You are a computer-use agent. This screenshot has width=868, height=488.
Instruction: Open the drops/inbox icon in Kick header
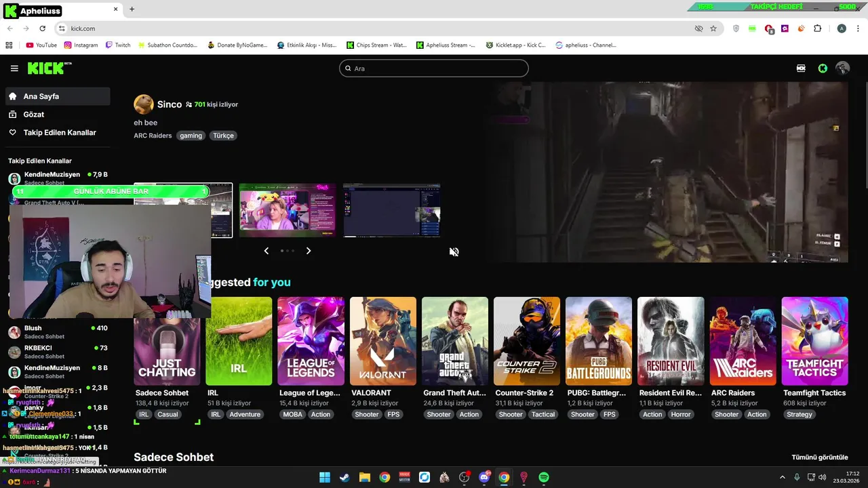coord(801,68)
